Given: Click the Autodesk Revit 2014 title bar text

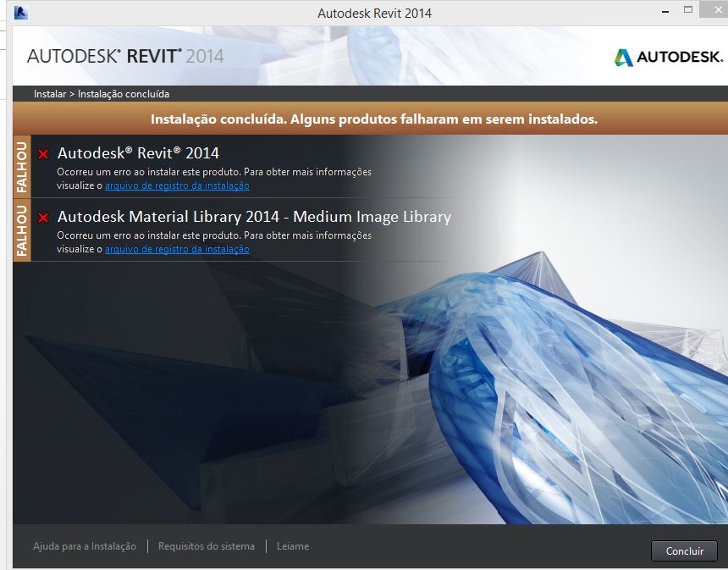Looking at the screenshot, I should (x=374, y=13).
